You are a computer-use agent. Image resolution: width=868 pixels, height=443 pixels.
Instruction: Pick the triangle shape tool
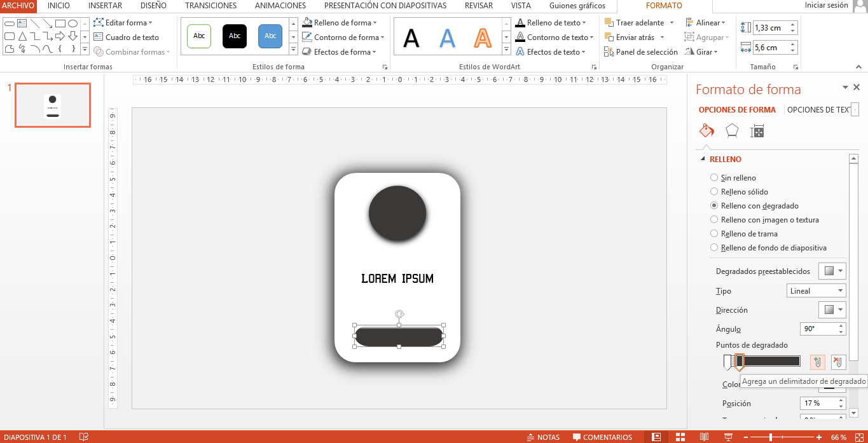pos(22,36)
